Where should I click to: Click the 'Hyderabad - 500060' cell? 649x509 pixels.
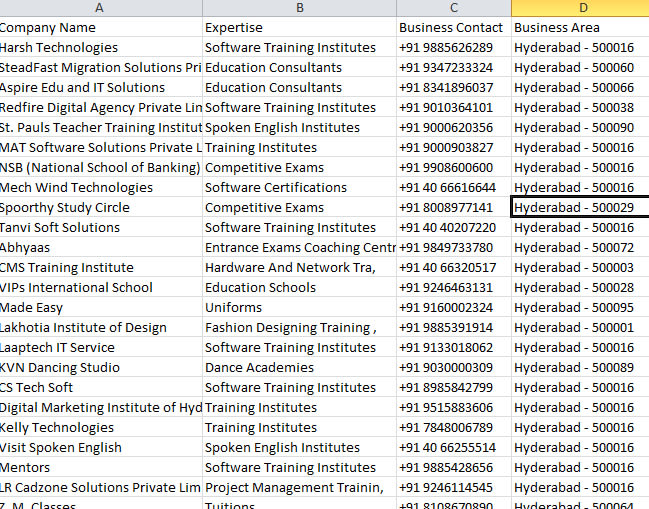pos(580,67)
